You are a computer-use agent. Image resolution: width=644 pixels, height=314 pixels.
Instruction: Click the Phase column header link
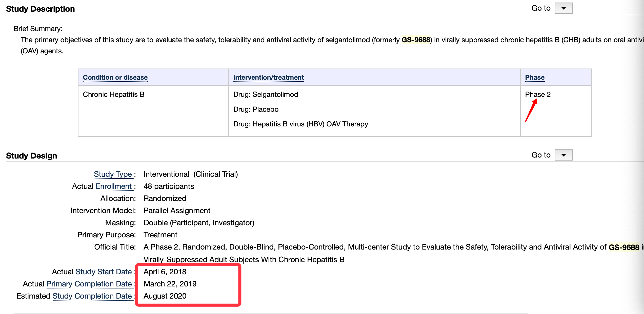(535, 77)
